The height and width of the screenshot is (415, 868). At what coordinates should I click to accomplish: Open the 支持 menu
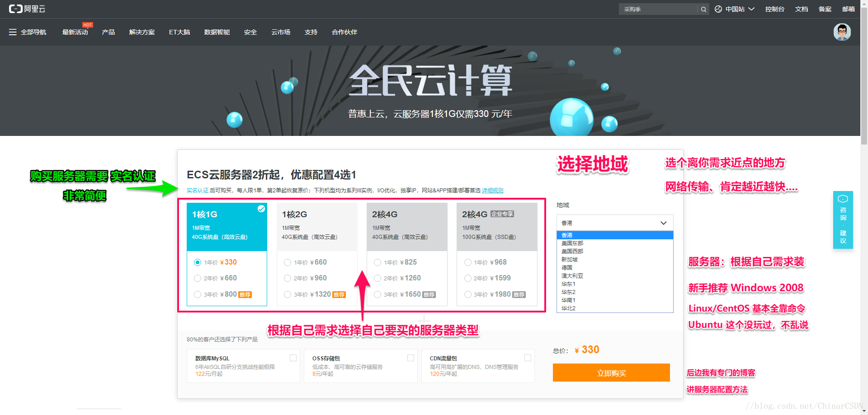point(311,32)
